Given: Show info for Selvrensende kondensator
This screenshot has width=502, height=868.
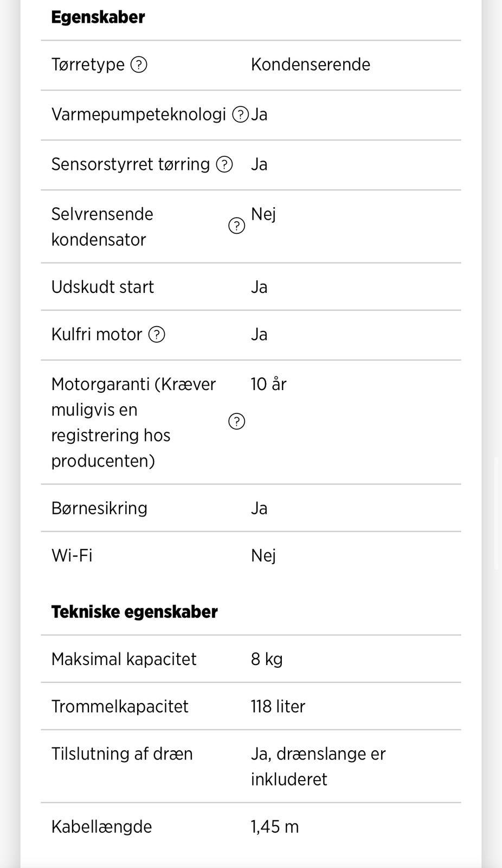Looking at the screenshot, I should click(236, 226).
